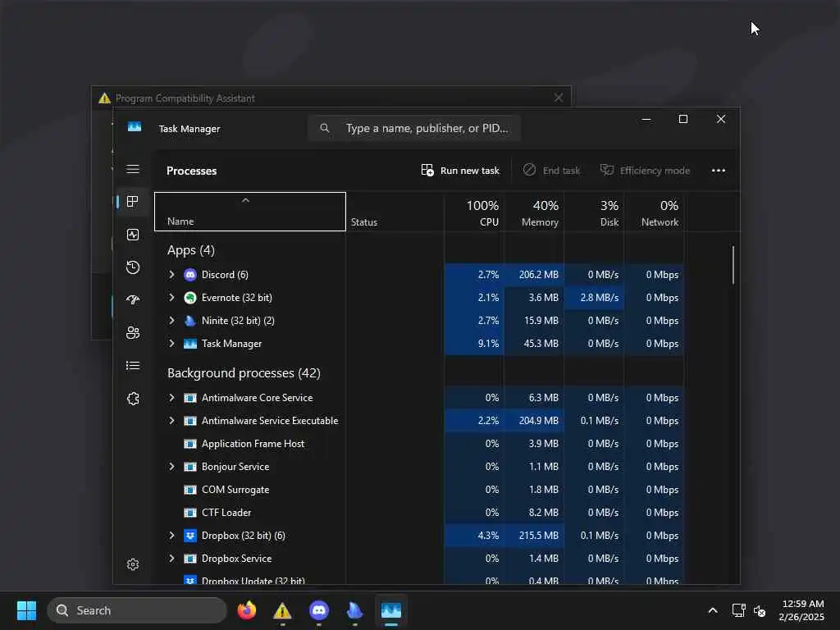Sort processes by Disk column
The height and width of the screenshot is (630, 840).
tap(594, 212)
